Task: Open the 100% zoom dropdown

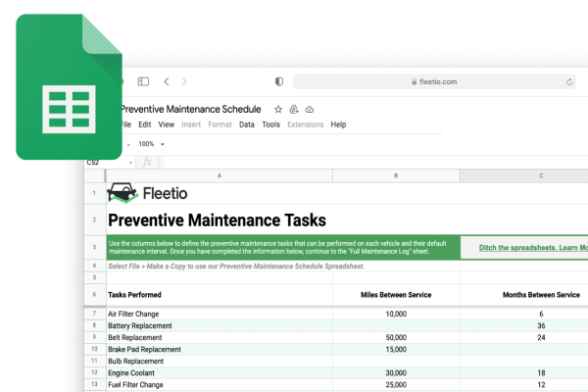Action: [x=152, y=144]
